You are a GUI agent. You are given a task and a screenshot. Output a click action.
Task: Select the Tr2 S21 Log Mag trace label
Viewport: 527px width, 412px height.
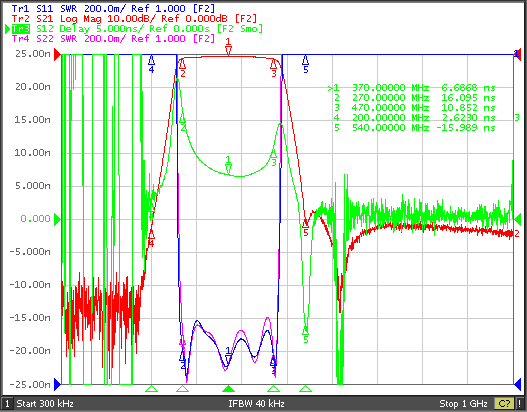pos(134,18)
